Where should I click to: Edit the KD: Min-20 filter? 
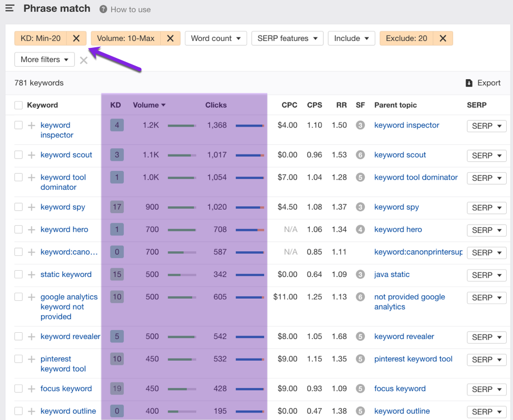click(40, 38)
